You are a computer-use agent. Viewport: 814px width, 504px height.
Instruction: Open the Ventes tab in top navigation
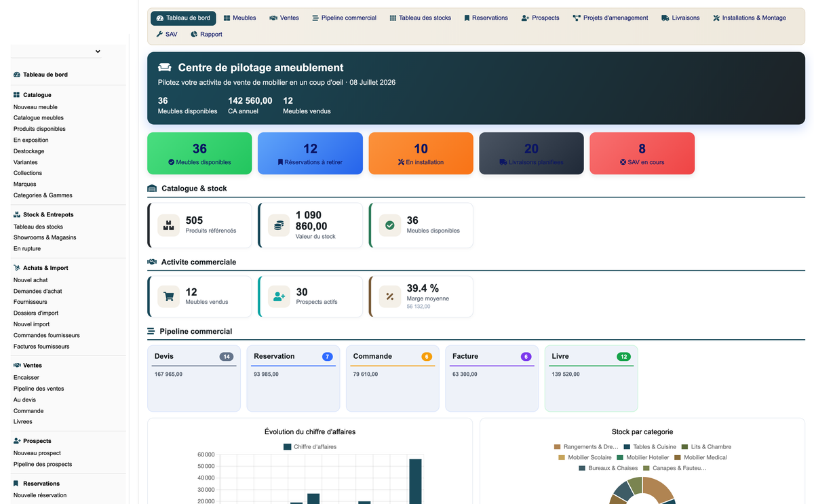284,18
